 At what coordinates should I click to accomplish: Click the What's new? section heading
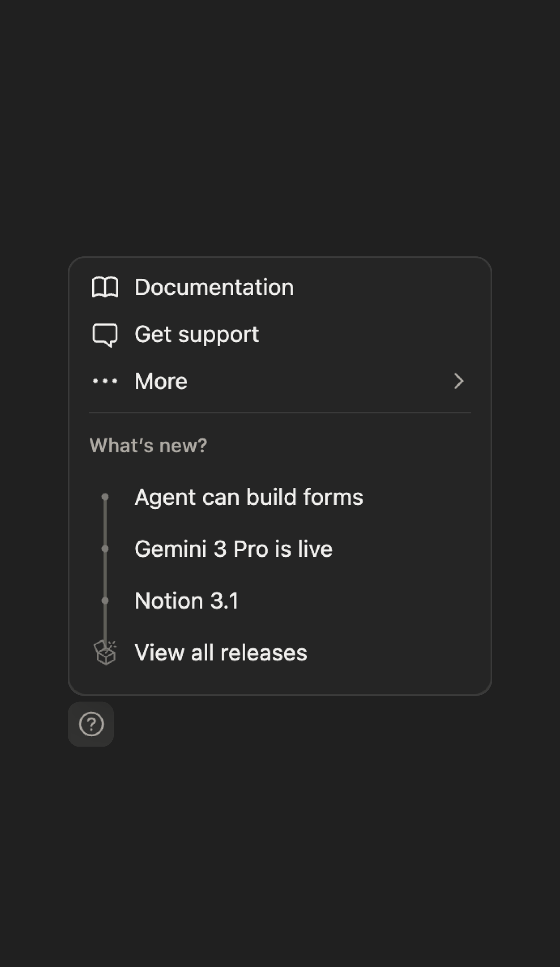pos(148,445)
